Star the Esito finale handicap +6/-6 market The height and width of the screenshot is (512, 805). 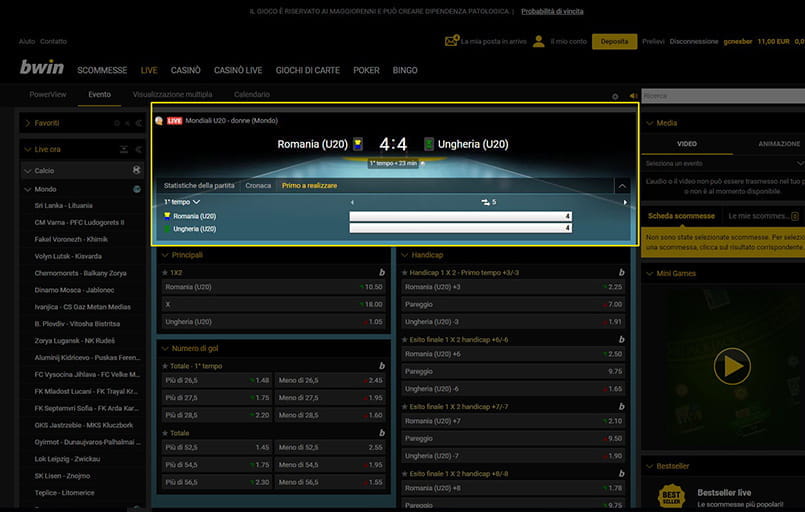(x=405, y=339)
